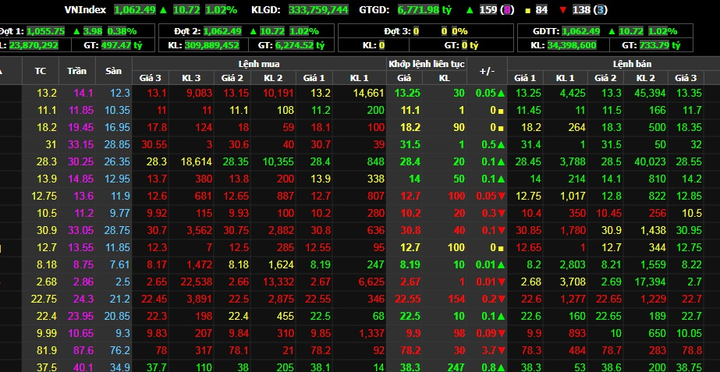This screenshot has width=720, height=372.
Task: Click the up-arrow in Đợt 1 beside 3.98
Action: (76, 31)
